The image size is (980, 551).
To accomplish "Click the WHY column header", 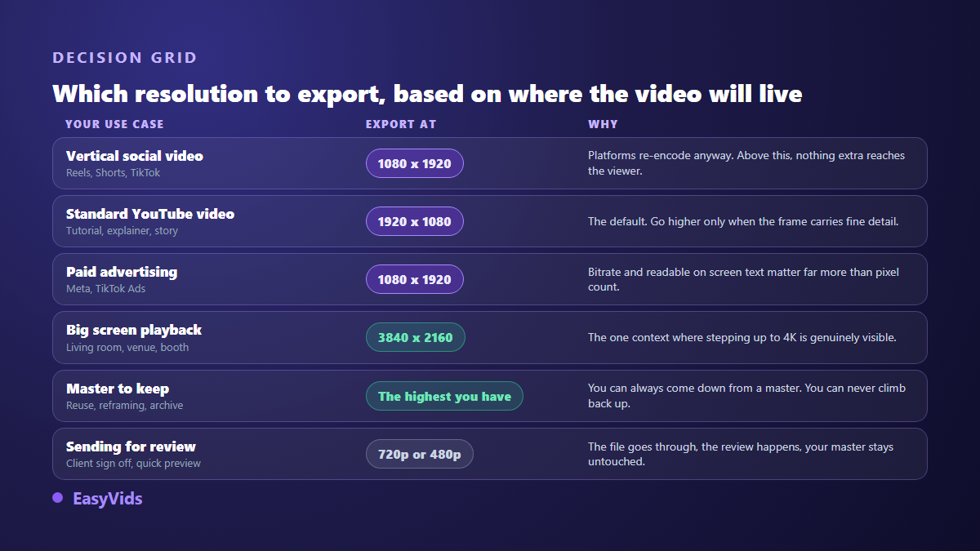I will tap(603, 124).
